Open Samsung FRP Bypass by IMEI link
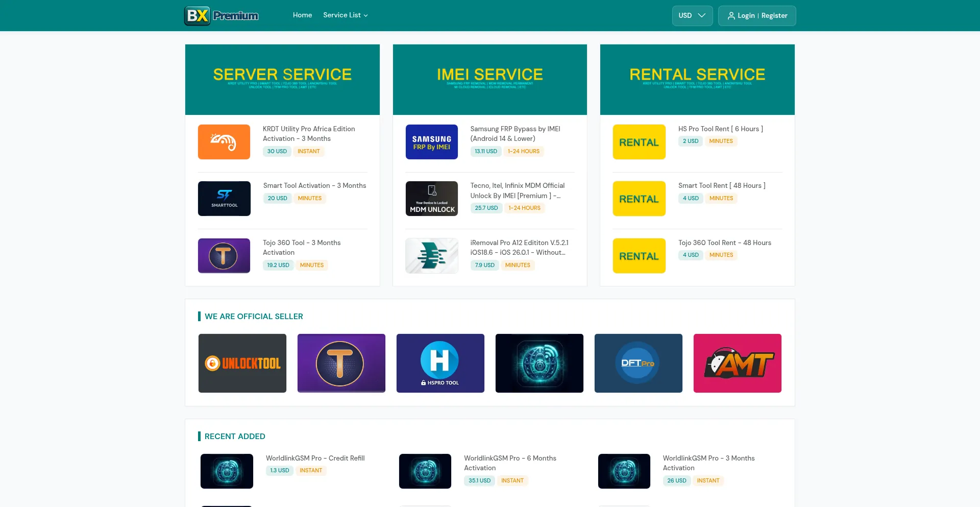 [x=516, y=134]
